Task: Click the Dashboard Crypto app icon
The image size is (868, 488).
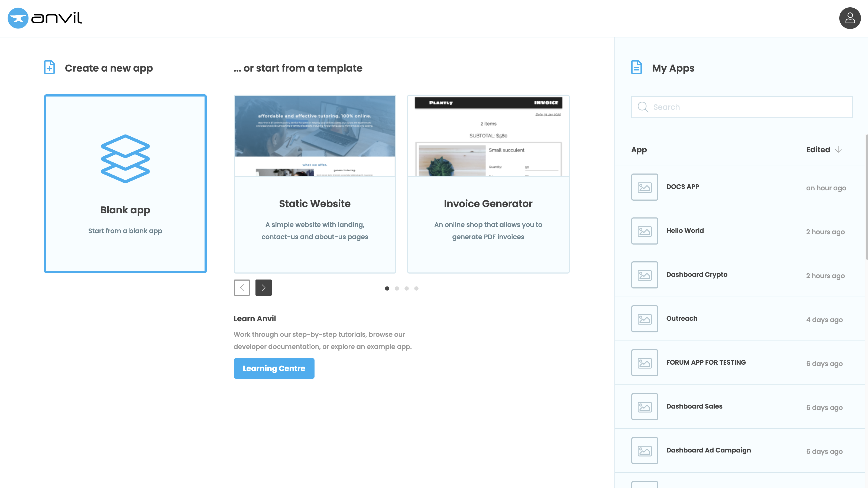Action: pos(644,275)
